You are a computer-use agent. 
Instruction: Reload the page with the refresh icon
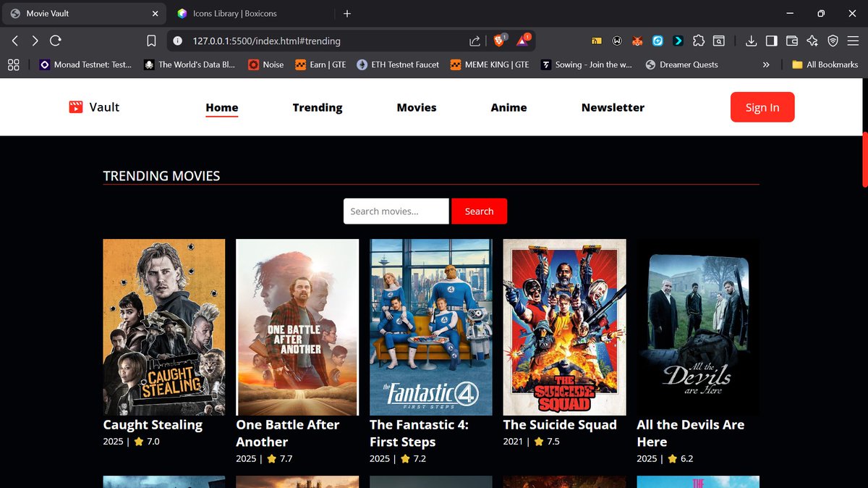pos(56,41)
